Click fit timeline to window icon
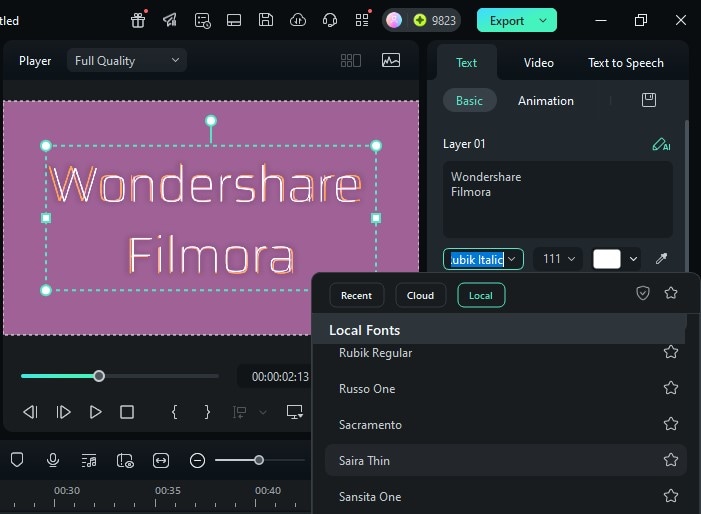This screenshot has width=701, height=514. 160,460
